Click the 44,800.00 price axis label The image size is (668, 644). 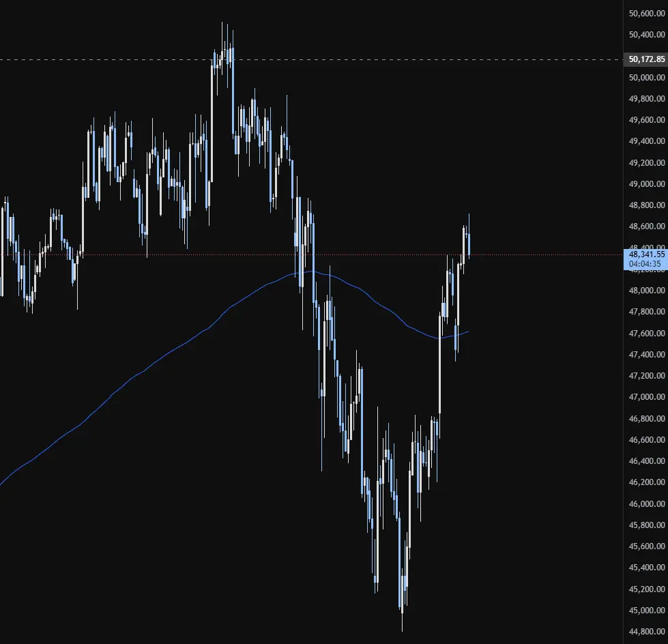click(x=646, y=632)
